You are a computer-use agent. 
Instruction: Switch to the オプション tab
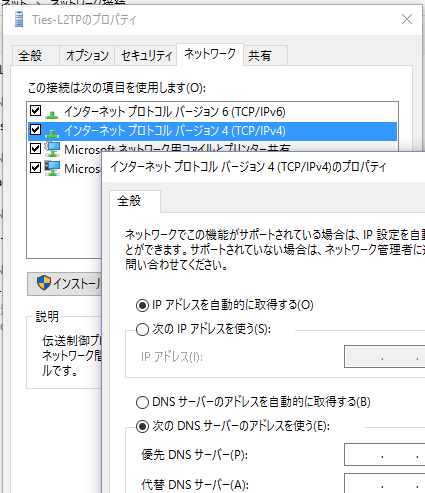coord(87,55)
